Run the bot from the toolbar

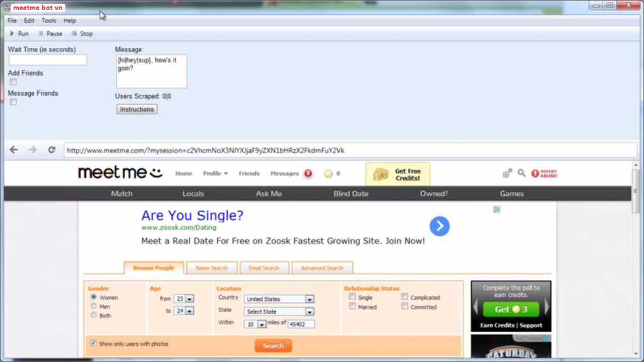click(x=19, y=34)
